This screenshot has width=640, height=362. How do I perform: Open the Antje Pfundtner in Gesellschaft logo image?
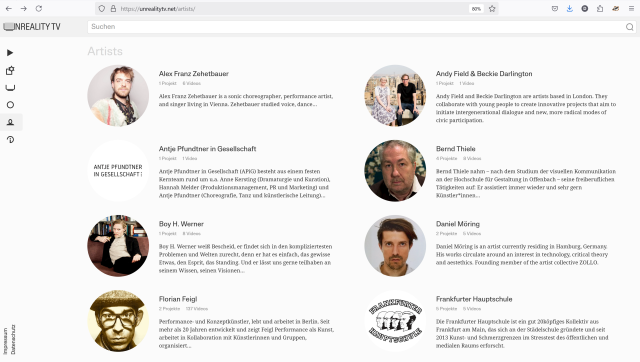(x=118, y=171)
